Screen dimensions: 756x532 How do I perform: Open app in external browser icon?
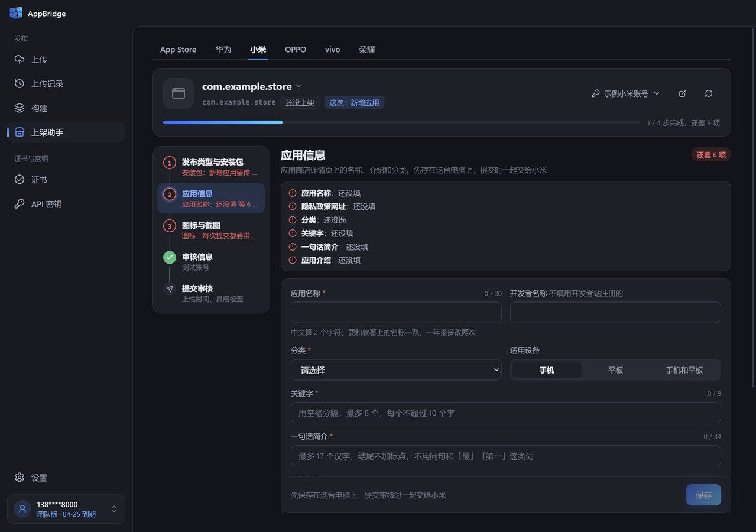click(x=683, y=93)
